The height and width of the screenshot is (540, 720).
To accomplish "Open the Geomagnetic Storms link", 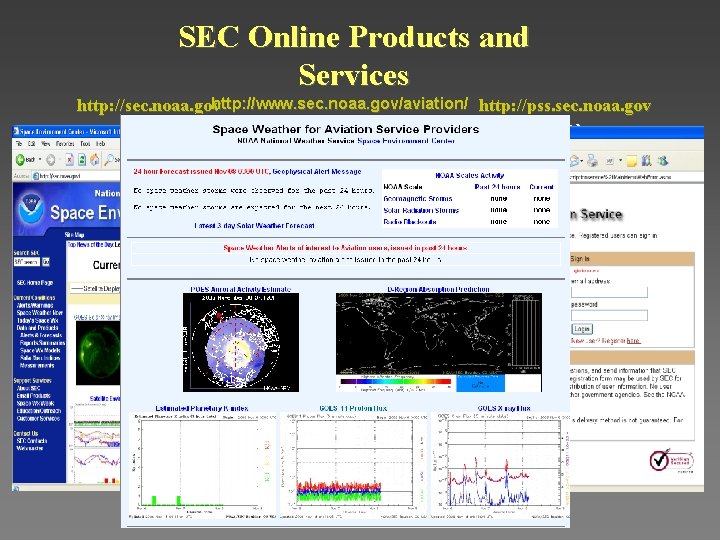I will click(x=417, y=198).
